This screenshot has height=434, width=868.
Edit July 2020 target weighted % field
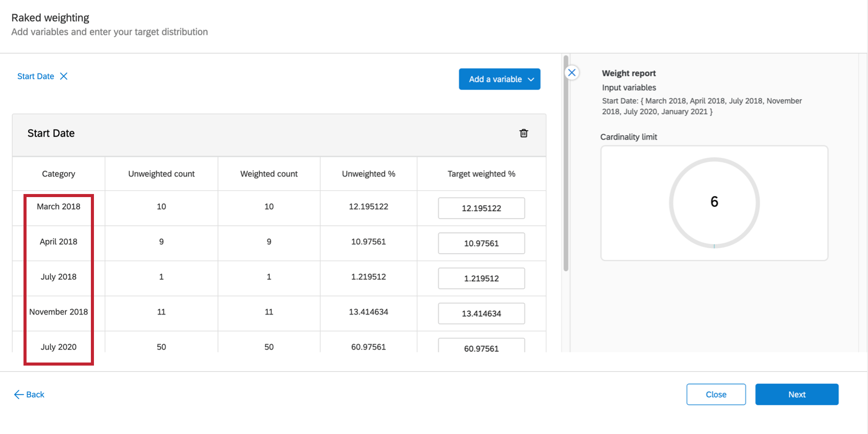tap(481, 347)
